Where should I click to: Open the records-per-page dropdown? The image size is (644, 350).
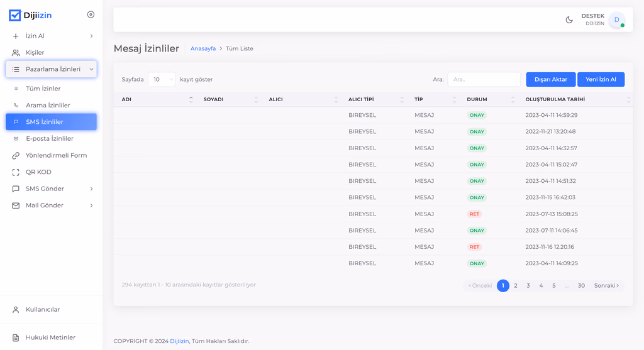tap(162, 80)
